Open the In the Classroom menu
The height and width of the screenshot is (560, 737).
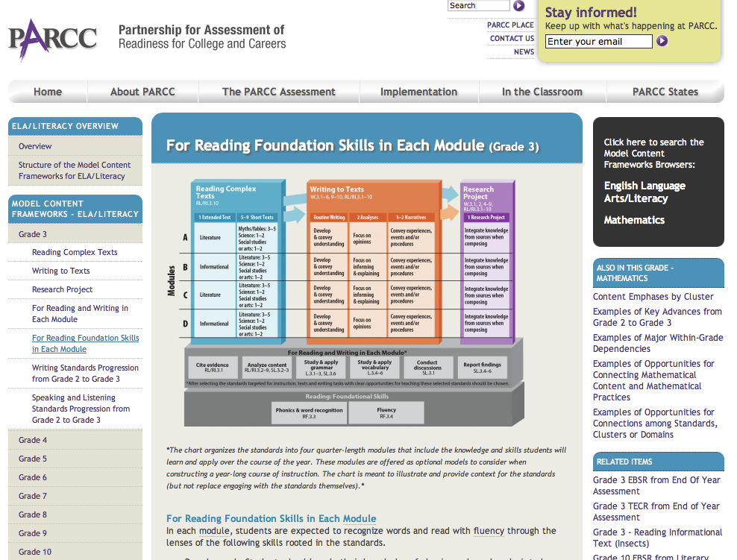point(542,92)
